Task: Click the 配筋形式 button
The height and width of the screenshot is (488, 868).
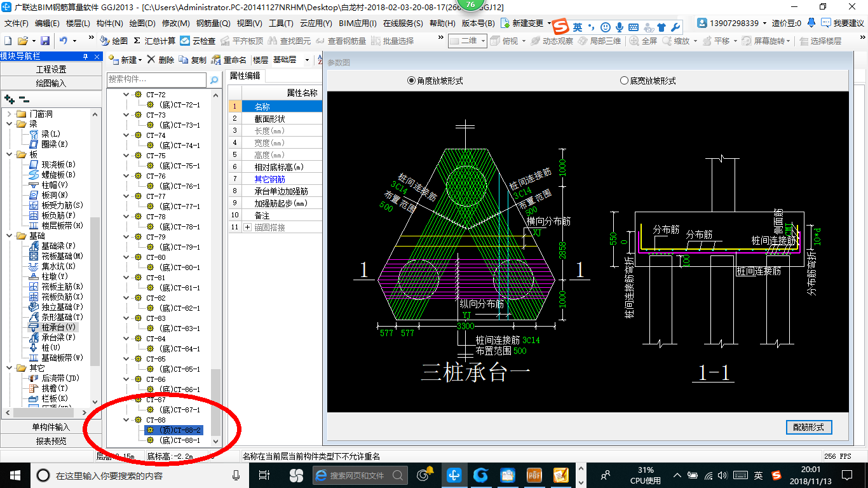Action: (808, 427)
